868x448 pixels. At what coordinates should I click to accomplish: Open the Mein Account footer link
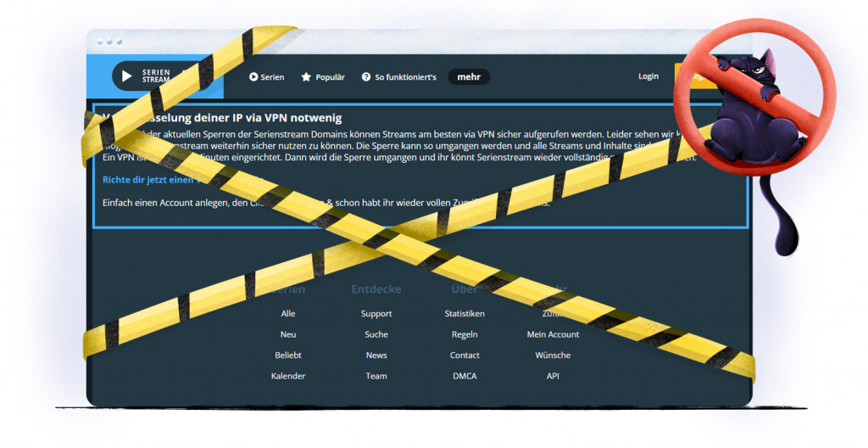point(553,334)
